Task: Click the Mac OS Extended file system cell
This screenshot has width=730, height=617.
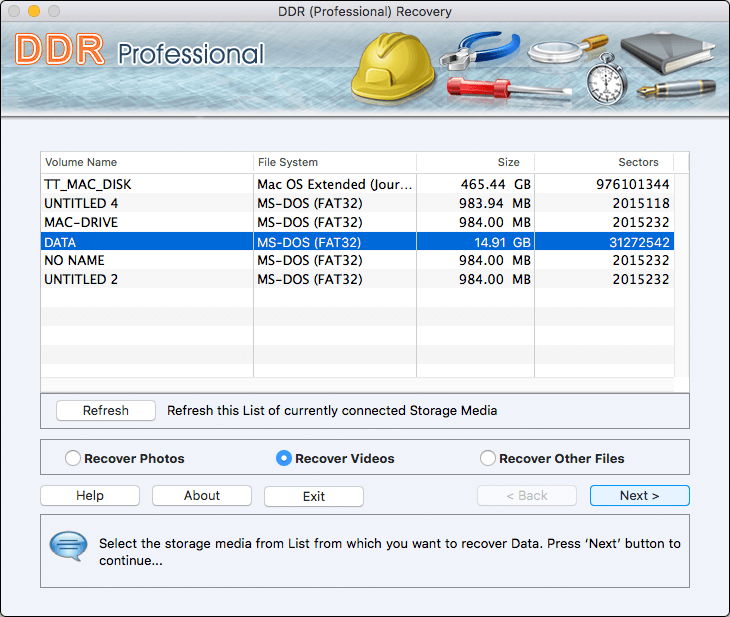Action: pos(335,184)
